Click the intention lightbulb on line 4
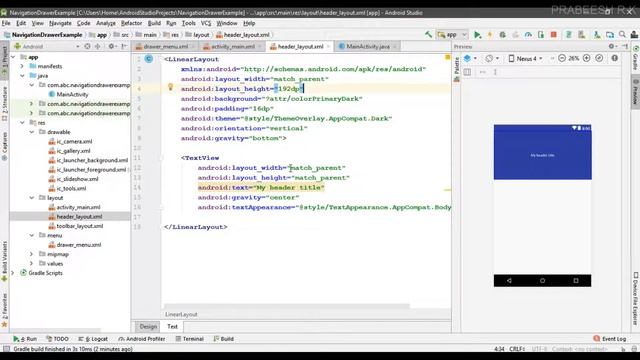 171,87
